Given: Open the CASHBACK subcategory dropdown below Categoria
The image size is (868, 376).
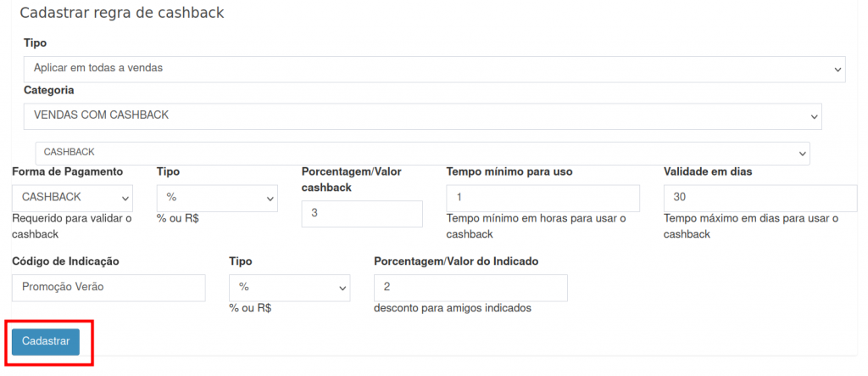Looking at the screenshot, I should click(x=422, y=153).
